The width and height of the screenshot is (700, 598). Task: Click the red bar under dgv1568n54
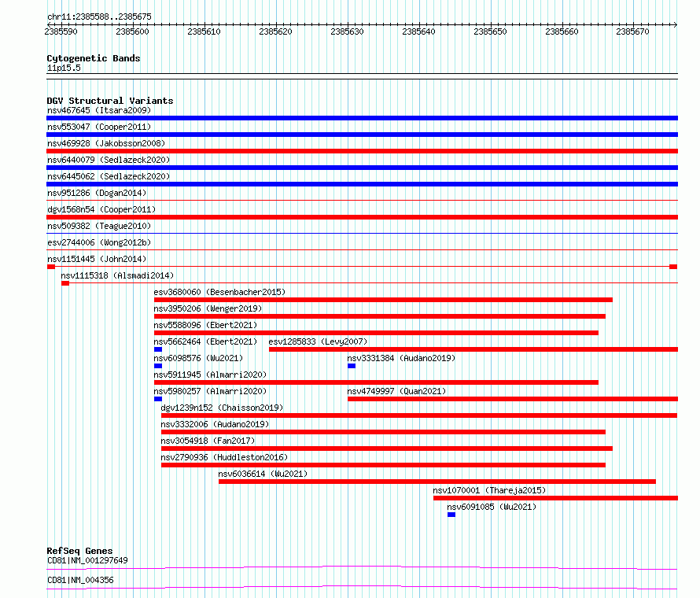point(362,217)
